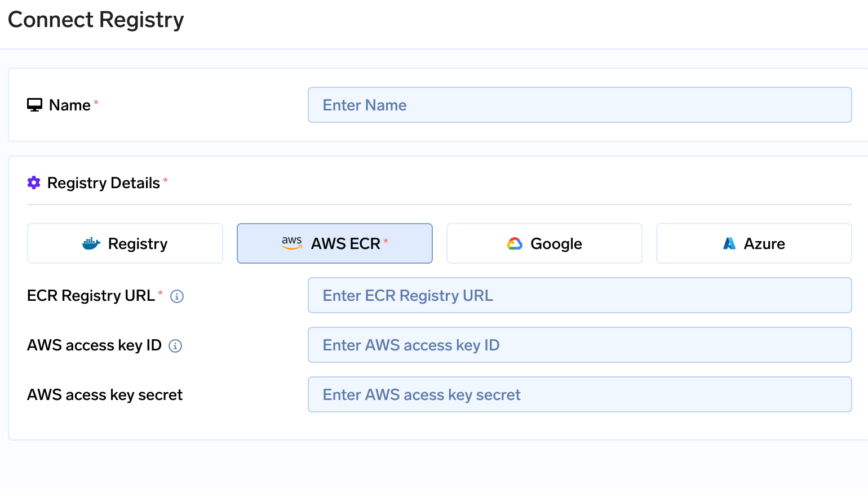868x489 pixels.
Task: Open the AWS access key ID info icon
Action: tap(175, 346)
